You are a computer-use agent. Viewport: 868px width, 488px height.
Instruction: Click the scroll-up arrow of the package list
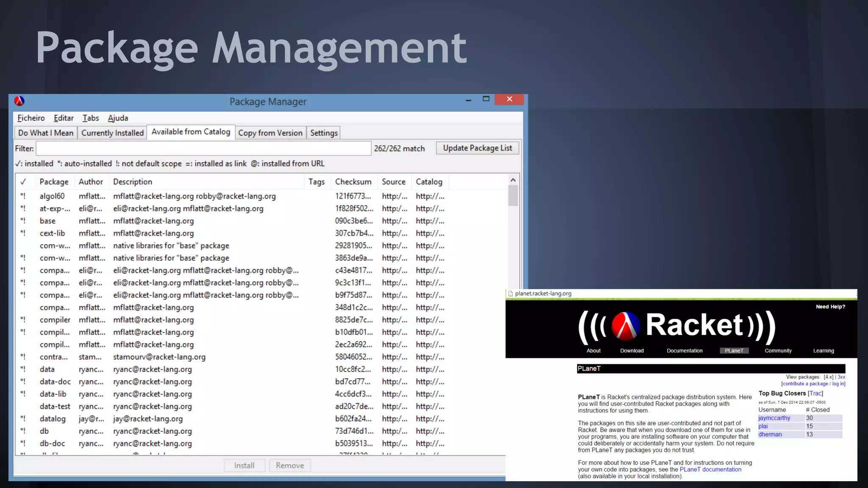pyautogui.click(x=513, y=180)
